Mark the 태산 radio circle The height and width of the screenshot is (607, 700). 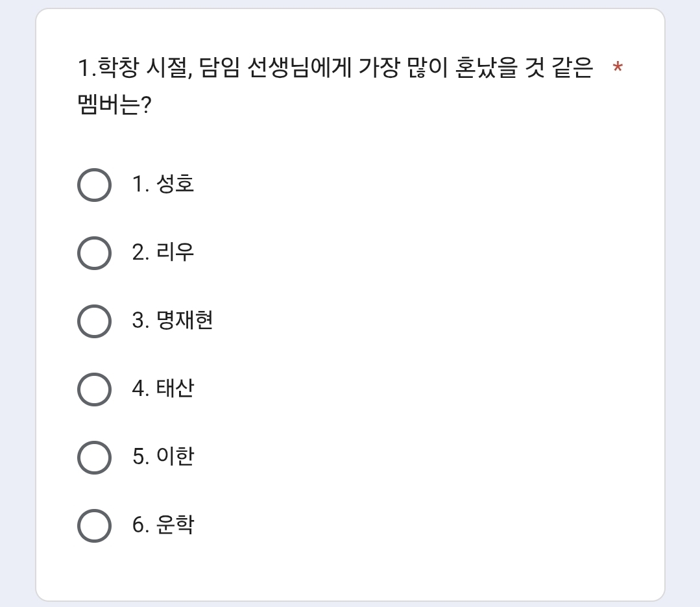[x=94, y=390]
